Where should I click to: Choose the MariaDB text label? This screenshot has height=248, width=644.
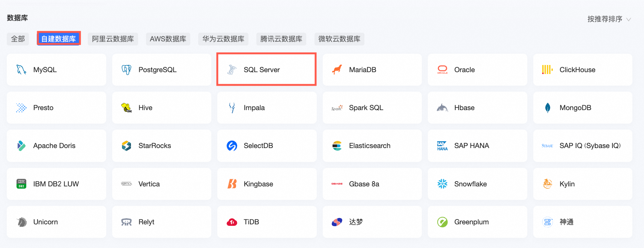point(363,70)
